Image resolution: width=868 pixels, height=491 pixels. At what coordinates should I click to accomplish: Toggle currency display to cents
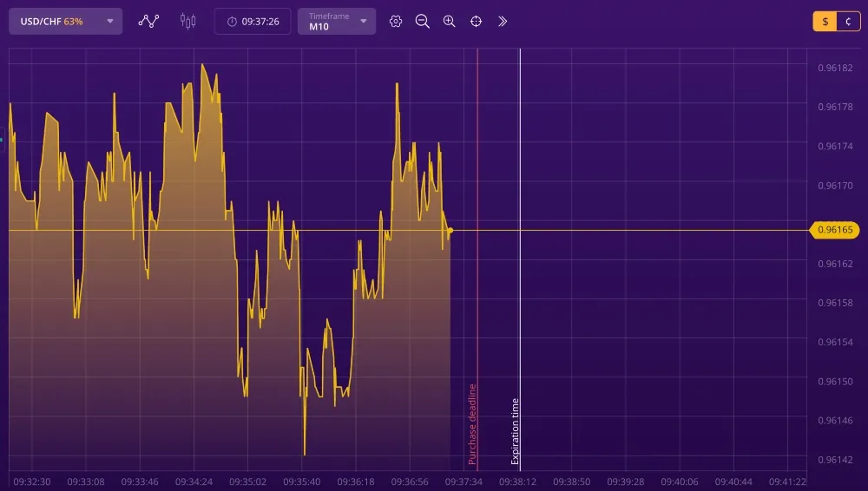(848, 22)
